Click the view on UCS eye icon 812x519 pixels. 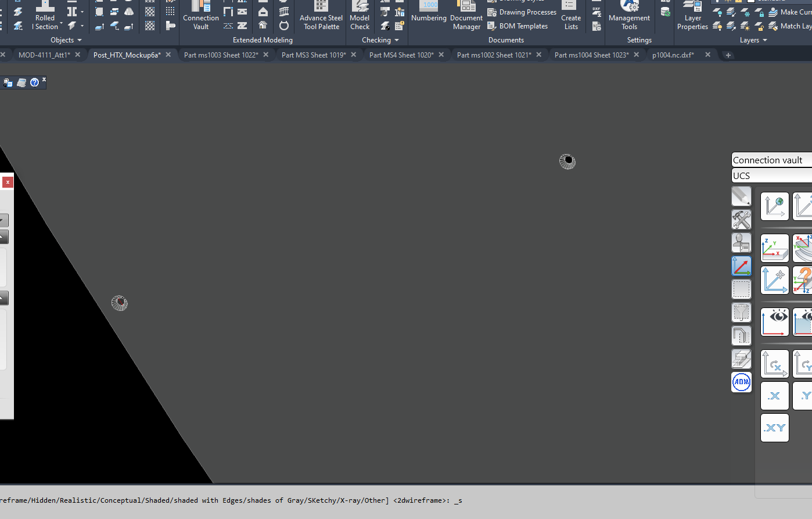tap(775, 322)
